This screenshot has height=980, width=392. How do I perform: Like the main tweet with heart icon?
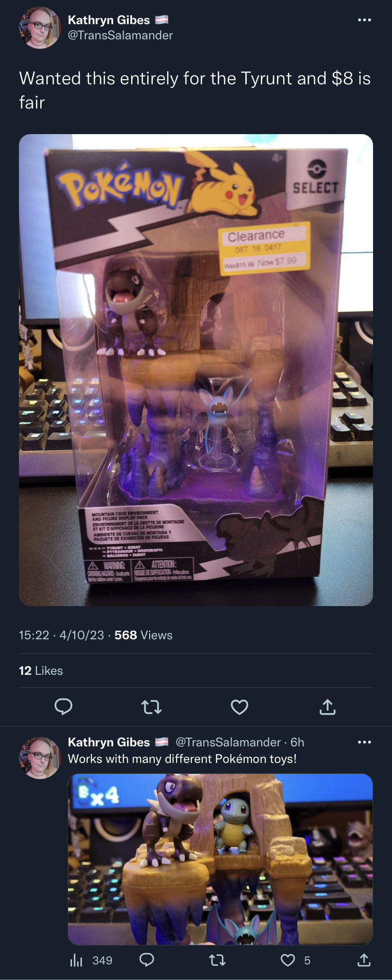click(240, 707)
